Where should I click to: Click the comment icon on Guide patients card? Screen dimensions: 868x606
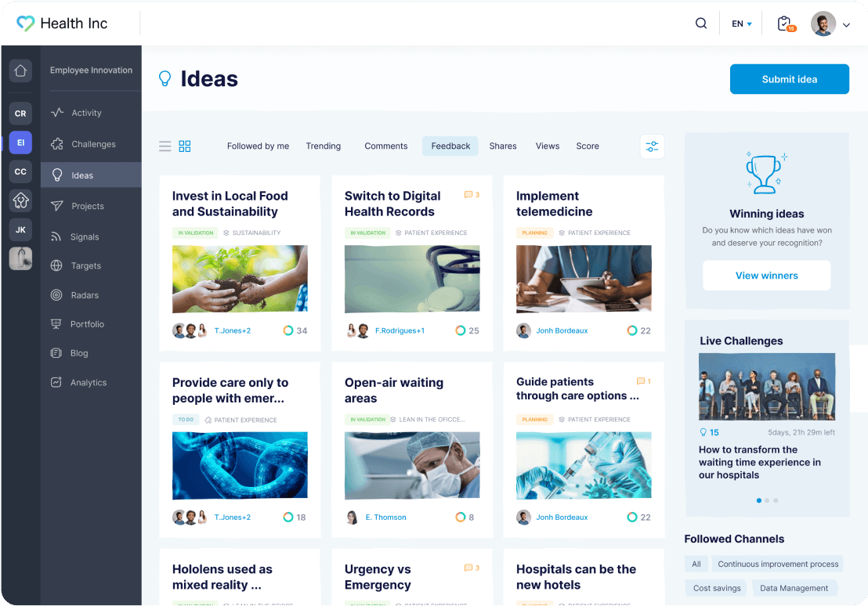point(641,381)
